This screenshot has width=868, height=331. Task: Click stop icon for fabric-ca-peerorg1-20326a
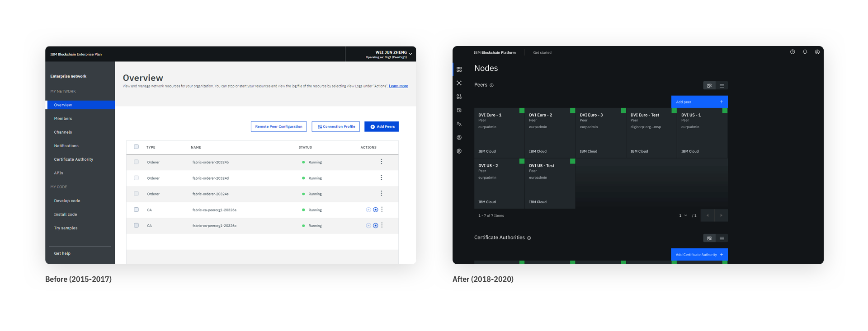pos(375,210)
